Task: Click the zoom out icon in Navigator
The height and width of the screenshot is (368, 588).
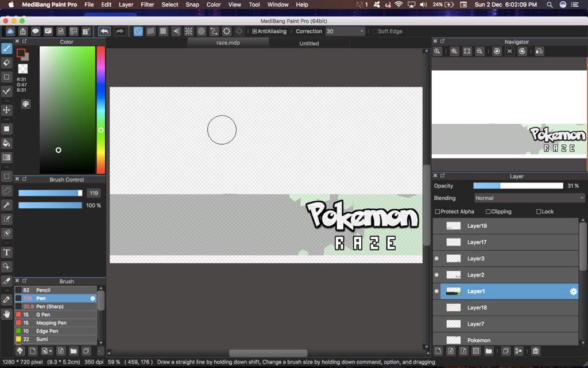Action: pyautogui.click(x=479, y=51)
